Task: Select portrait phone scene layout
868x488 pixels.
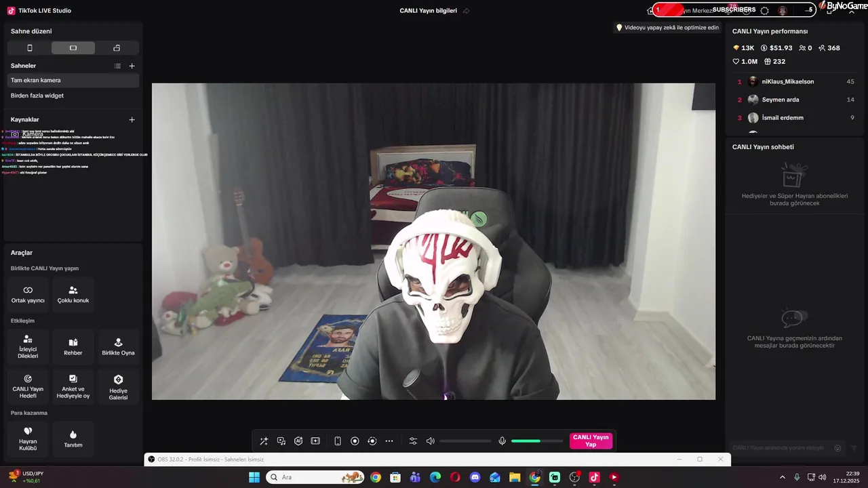Action: 29,48
